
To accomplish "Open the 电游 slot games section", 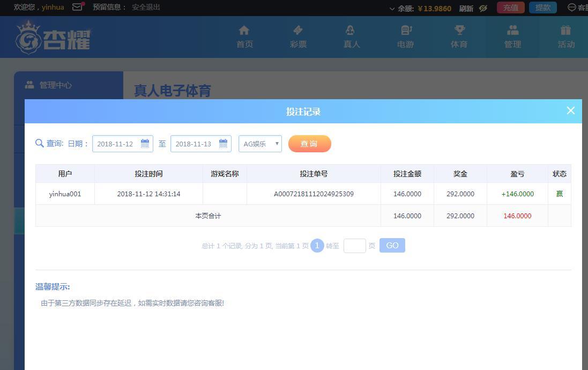I will point(405,36).
